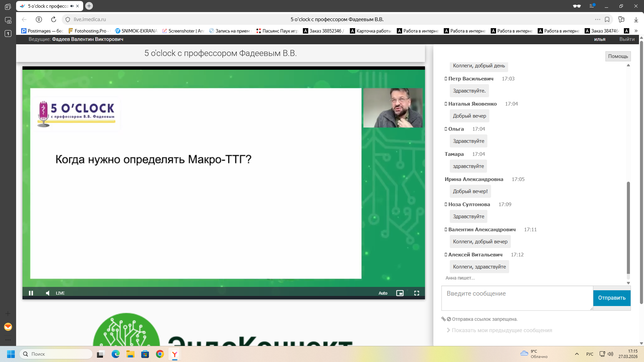
Task: Pause the live video stream
Action: coord(31,293)
